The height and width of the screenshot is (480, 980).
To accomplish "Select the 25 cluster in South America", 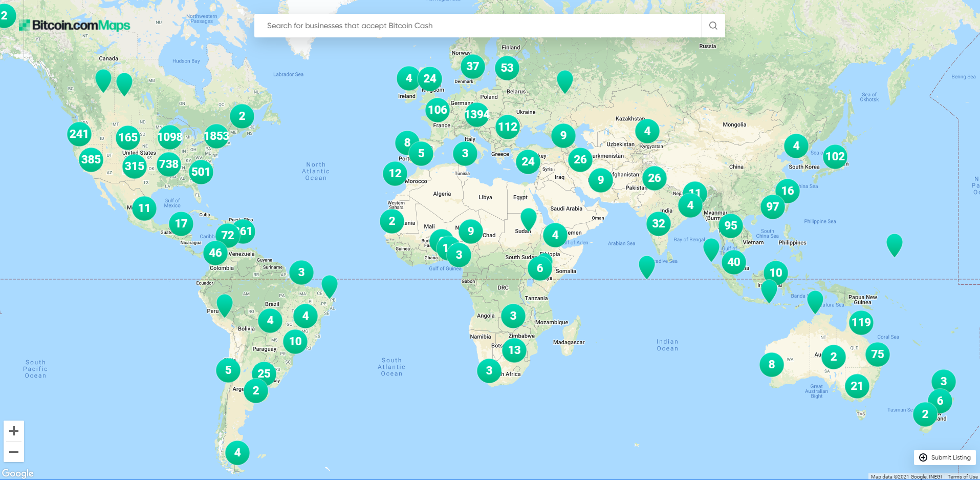I will click(264, 374).
